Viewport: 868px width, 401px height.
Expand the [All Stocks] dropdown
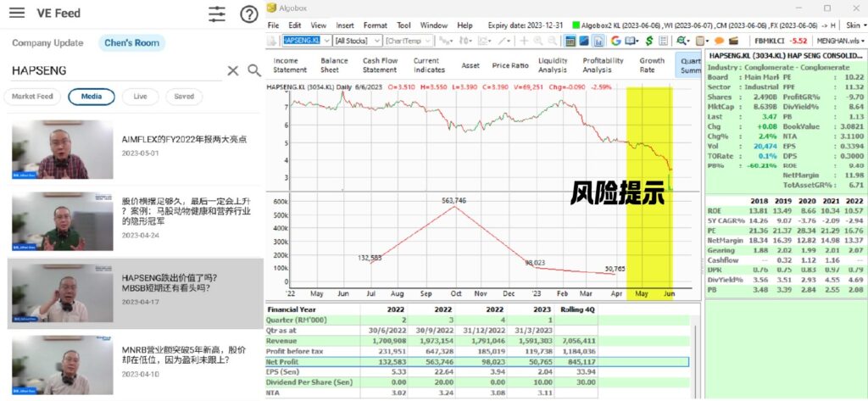click(377, 41)
